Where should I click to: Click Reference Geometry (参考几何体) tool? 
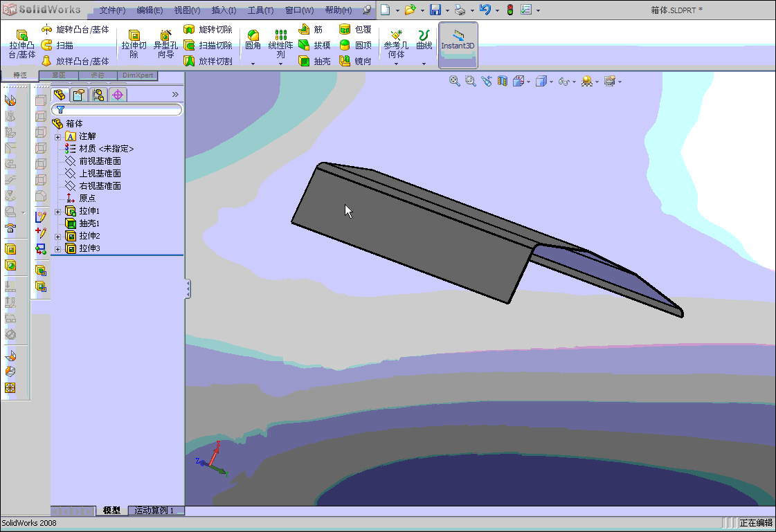click(x=396, y=44)
